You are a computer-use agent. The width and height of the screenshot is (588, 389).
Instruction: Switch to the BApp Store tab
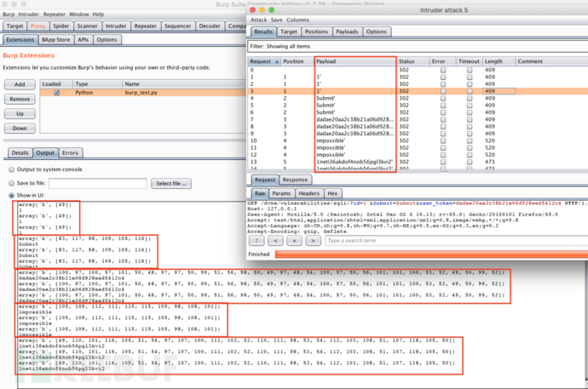click(59, 39)
